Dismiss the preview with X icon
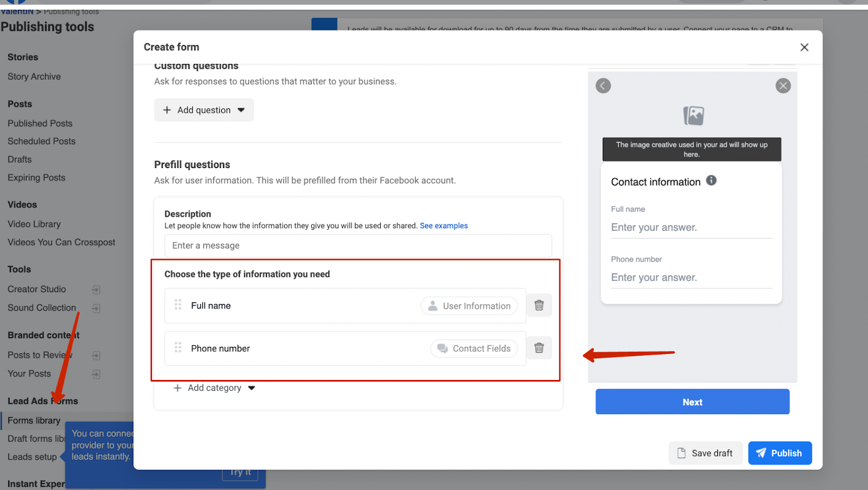 pos(783,86)
